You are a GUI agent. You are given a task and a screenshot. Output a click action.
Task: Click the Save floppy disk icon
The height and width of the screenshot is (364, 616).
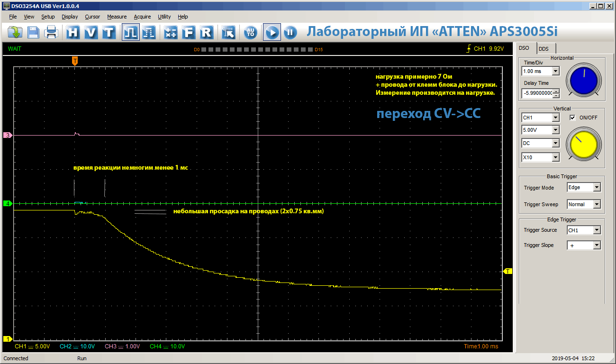(x=33, y=32)
